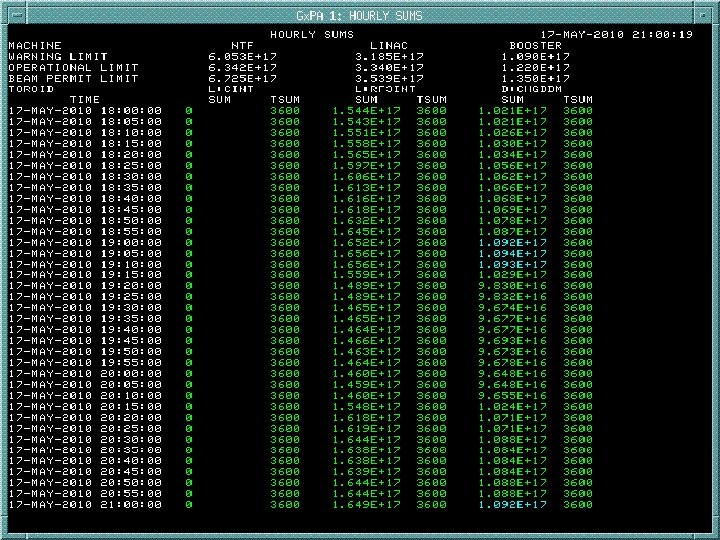Select the timestamp '17-MAY-2010 21:00:19'
Screen dimensions: 720x540
pyautogui.click(x=616, y=34)
